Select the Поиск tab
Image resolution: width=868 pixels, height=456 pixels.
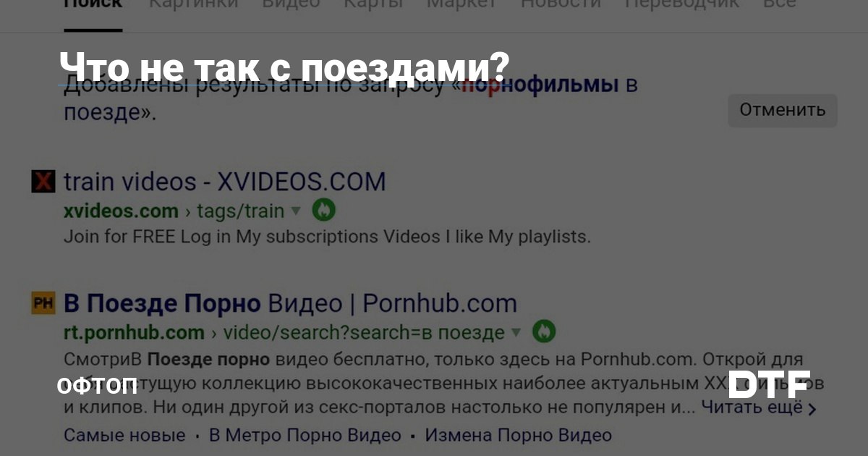click(93, 3)
